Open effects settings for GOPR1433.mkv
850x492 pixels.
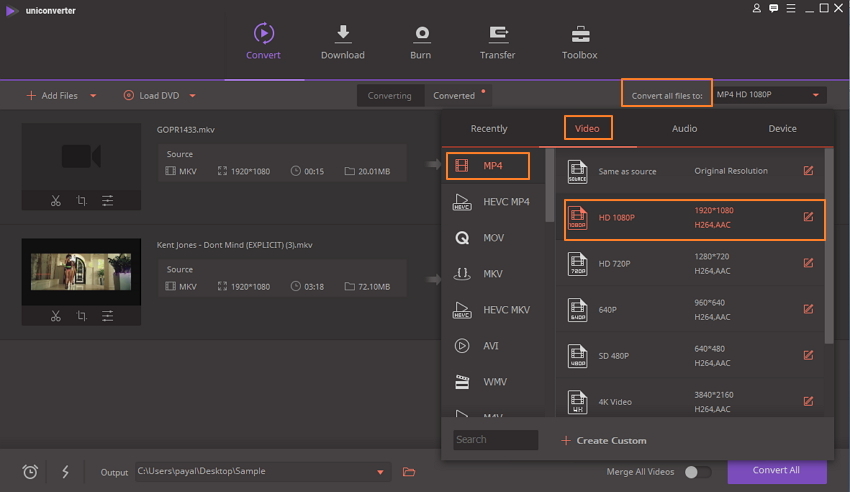(x=107, y=200)
